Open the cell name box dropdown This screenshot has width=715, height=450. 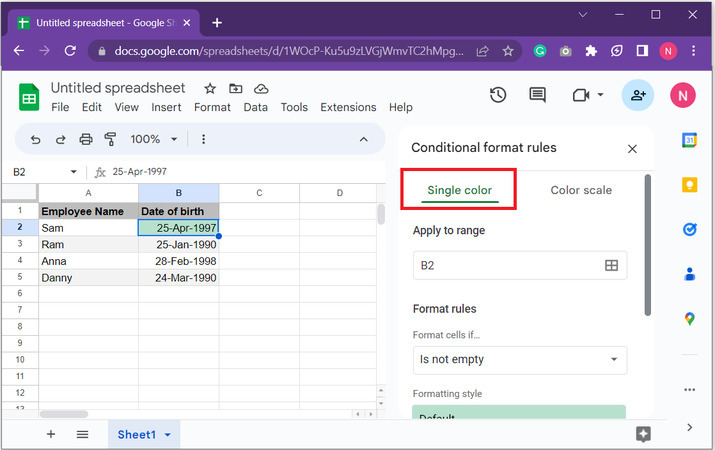(x=73, y=172)
